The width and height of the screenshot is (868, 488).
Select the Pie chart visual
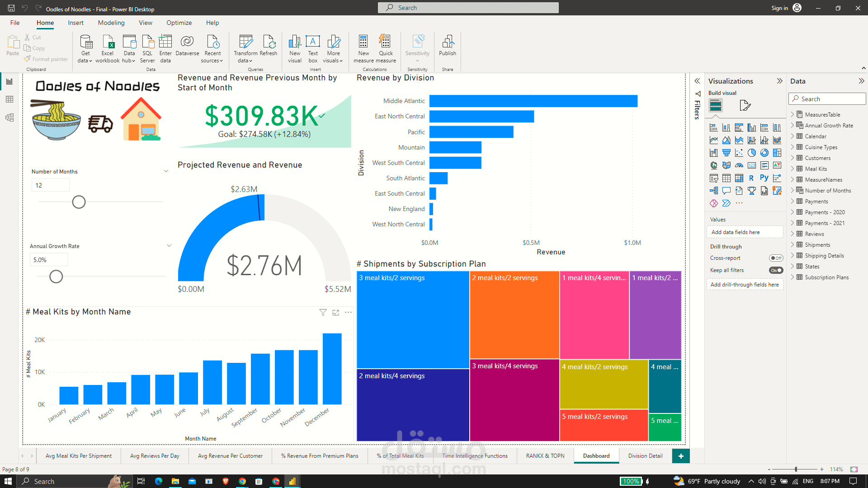(752, 153)
